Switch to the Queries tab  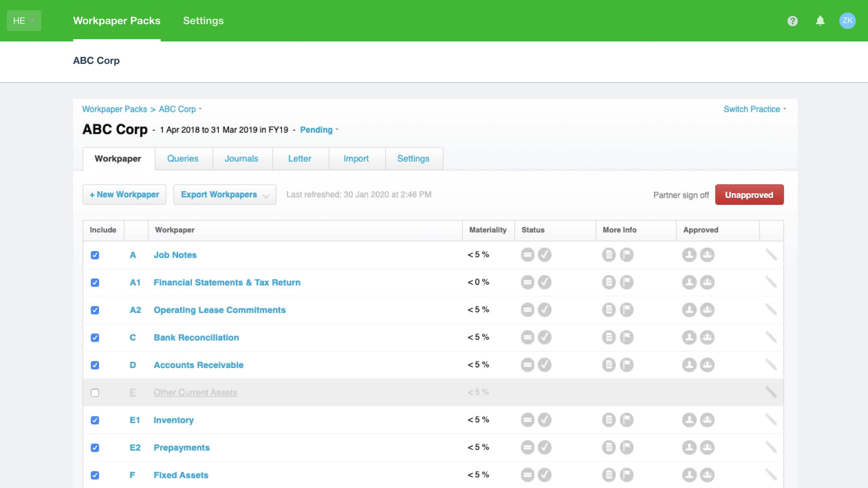click(x=182, y=158)
